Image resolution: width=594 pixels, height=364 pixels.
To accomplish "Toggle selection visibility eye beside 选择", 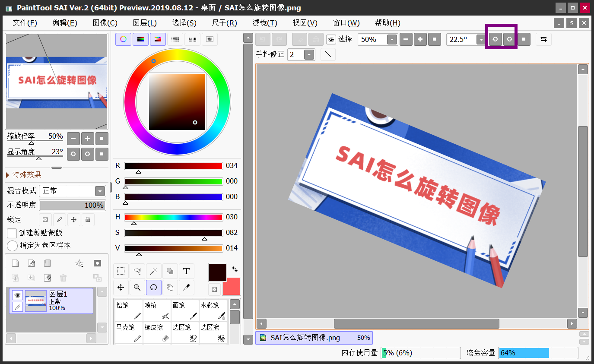I will 331,40.
